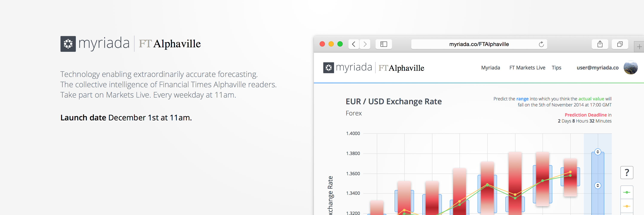Open a new tab with the plus button
Viewport: 644px width, 215px height.
[639, 47]
